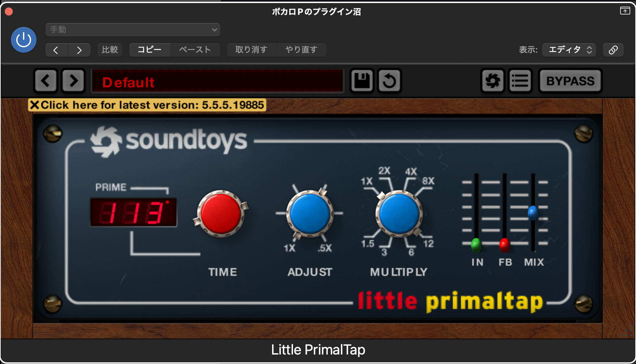The width and height of the screenshot is (636, 364).
Task: Click the 取り消す undo button
Action: 251,50
